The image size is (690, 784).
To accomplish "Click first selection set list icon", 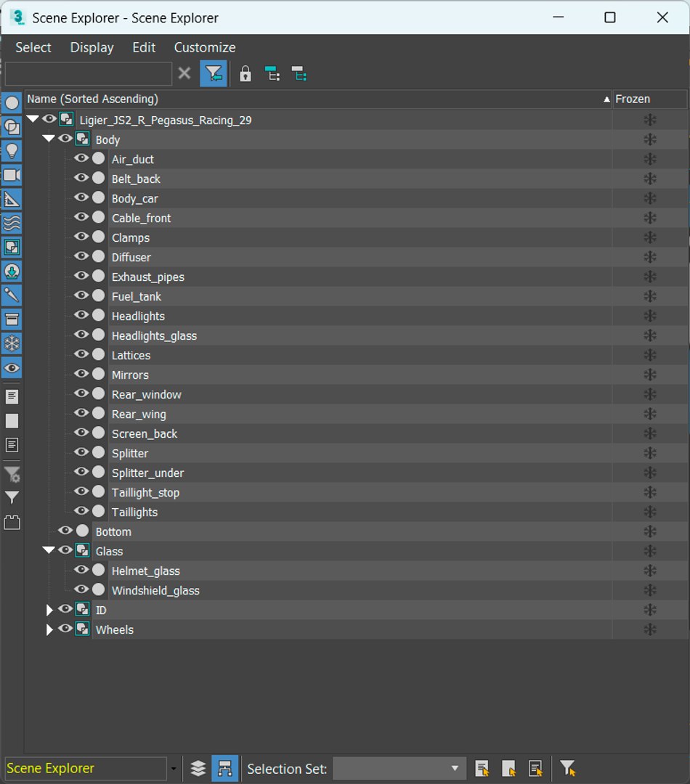I will tap(482, 768).
